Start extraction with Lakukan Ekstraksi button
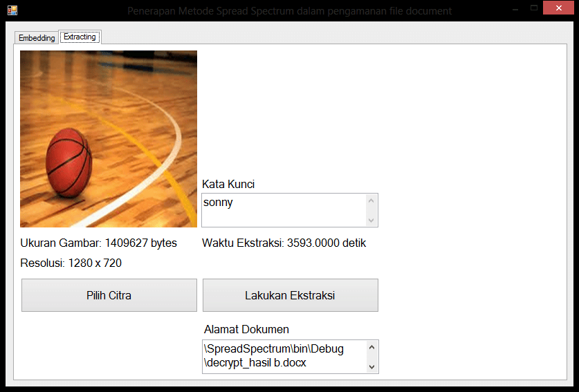The image size is (579, 392). tap(290, 295)
